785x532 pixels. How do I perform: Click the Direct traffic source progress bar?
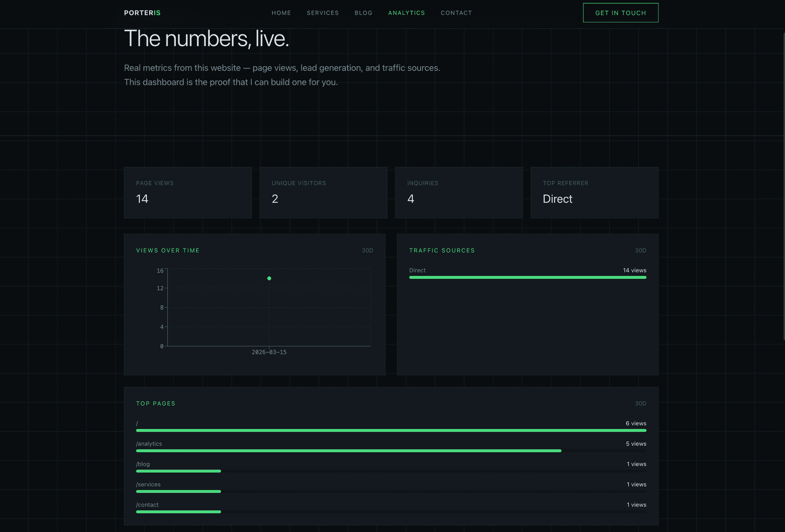527,277
